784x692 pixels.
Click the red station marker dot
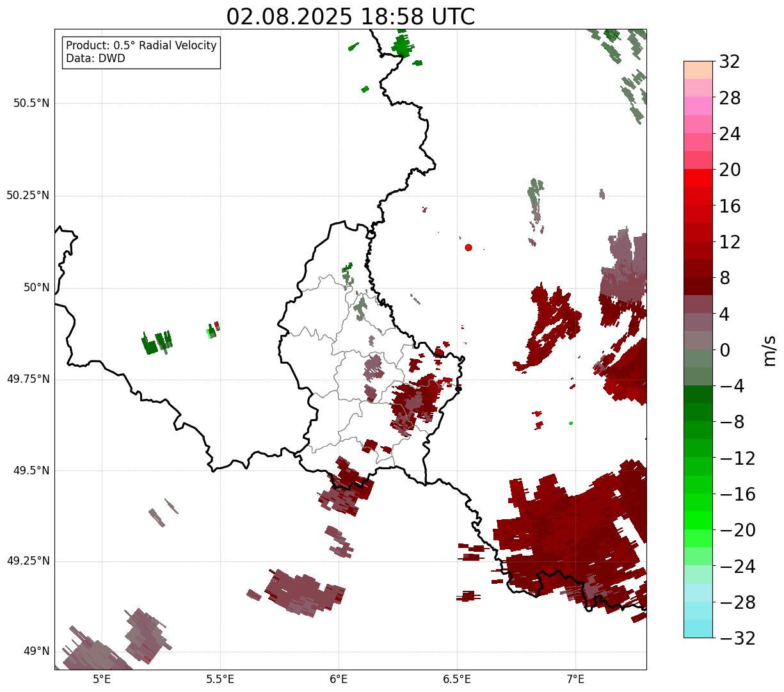[468, 247]
